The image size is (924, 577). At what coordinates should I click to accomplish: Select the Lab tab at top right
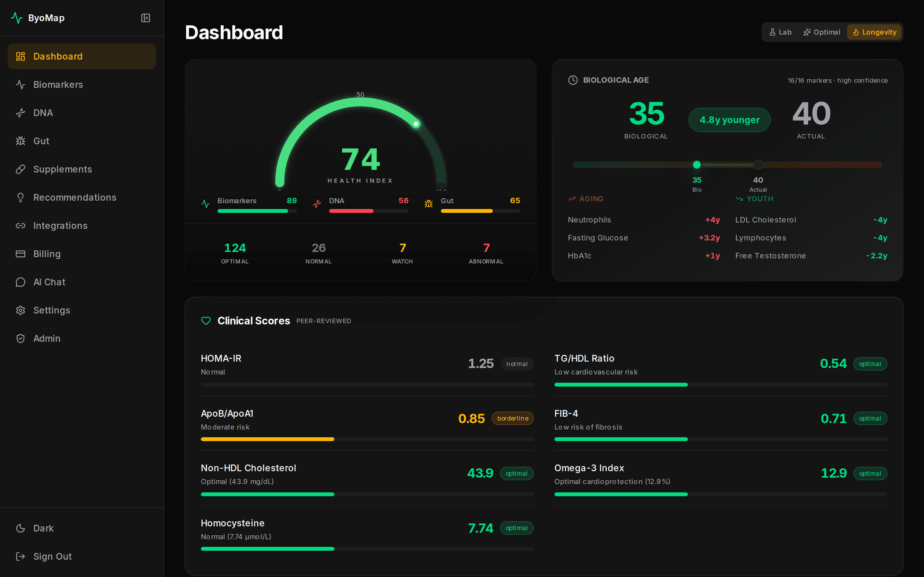point(780,32)
